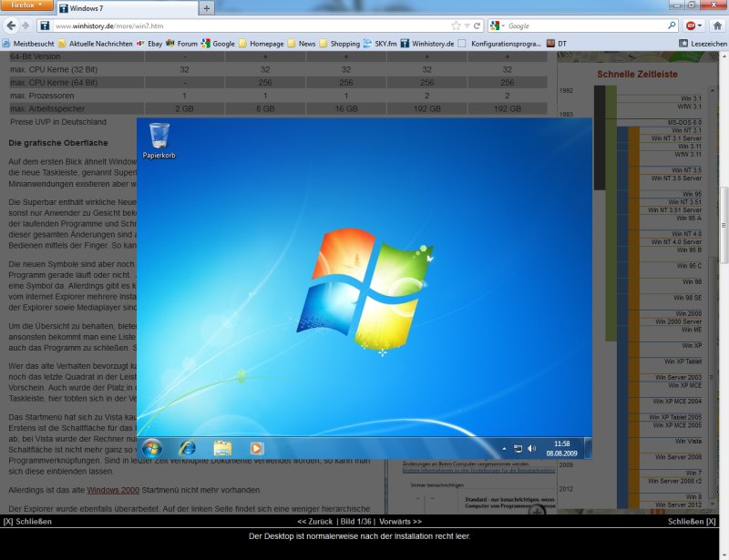Open the Shopping bookmark folder
Screen dimensions: 729x560
[x=340, y=44]
